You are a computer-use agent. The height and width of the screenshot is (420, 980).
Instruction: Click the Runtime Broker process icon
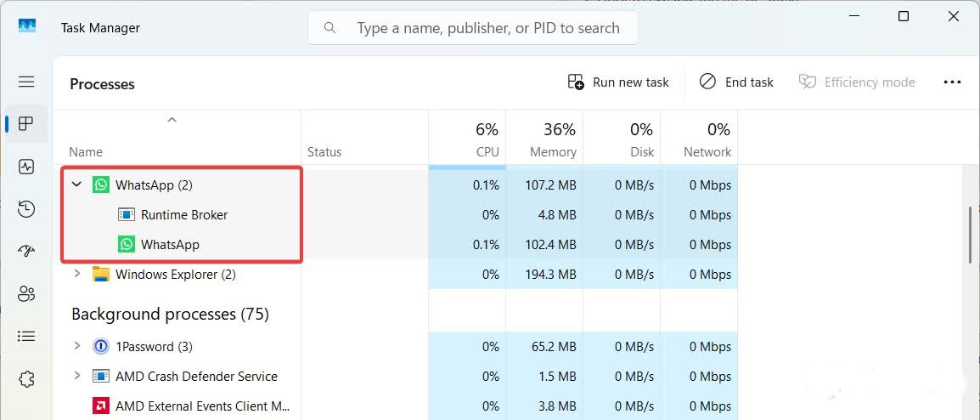[x=127, y=215]
